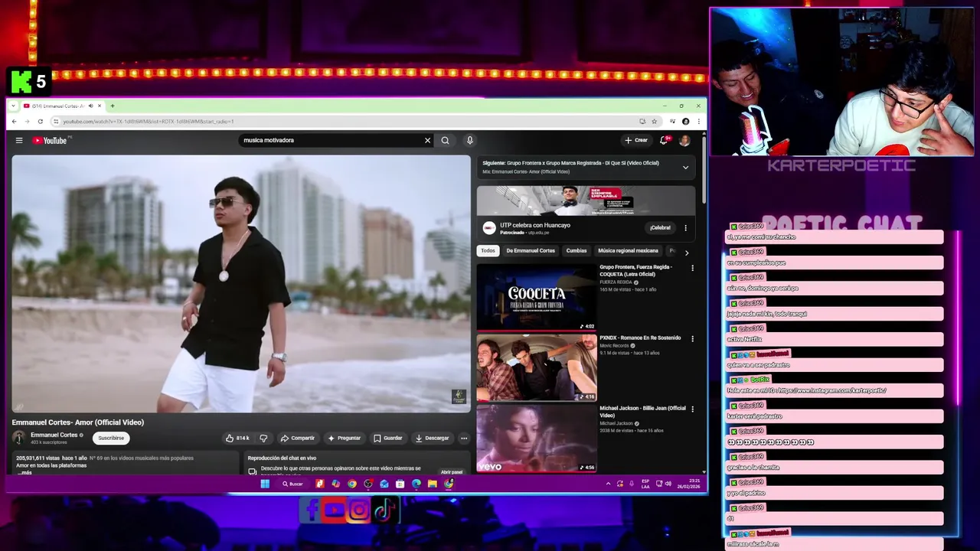
Task: Clear the search box with the X
Action: point(427,140)
